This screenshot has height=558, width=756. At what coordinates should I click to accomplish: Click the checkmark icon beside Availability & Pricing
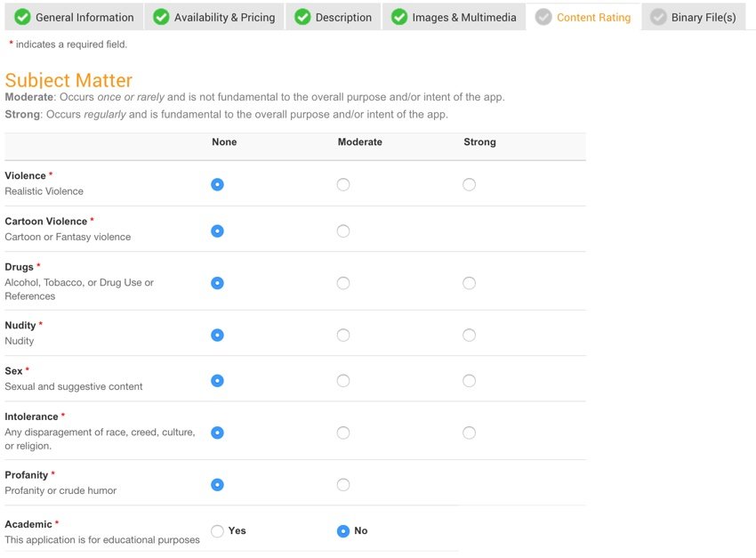click(161, 17)
